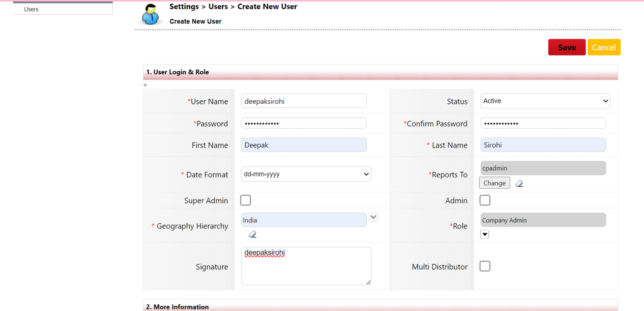The height and width of the screenshot is (311, 644).
Task: Click the Role field showing Company Admin
Action: pyautogui.click(x=543, y=220)
